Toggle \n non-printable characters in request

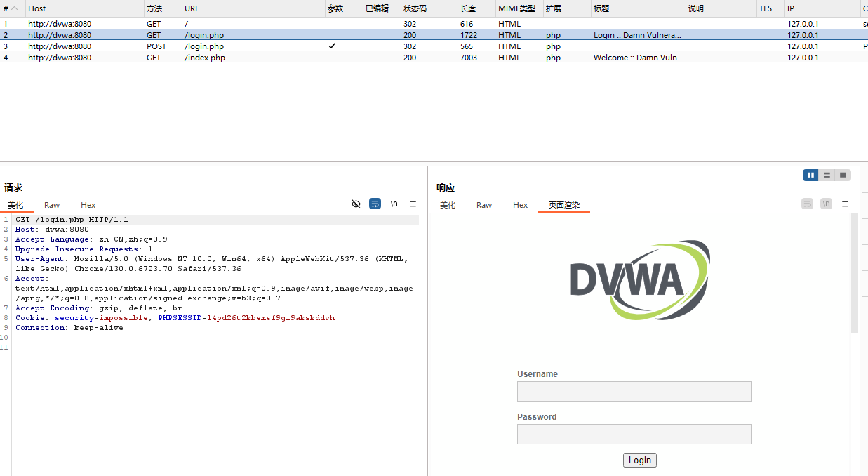[x=394, y=204]
